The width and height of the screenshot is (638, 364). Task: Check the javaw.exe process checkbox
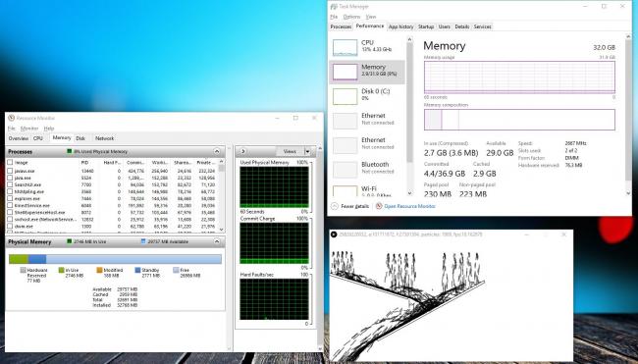point(10,172)
